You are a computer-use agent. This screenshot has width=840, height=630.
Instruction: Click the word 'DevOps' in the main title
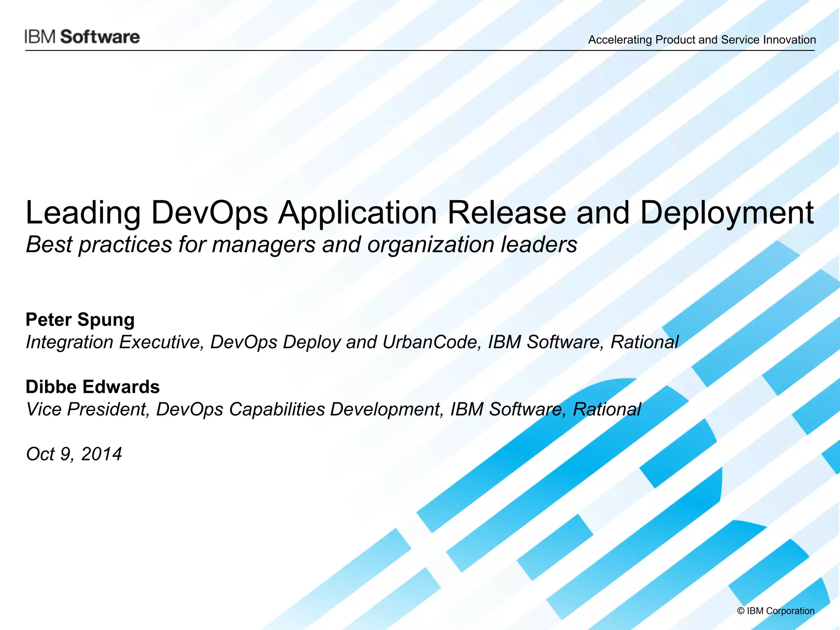tap(209, 212)
